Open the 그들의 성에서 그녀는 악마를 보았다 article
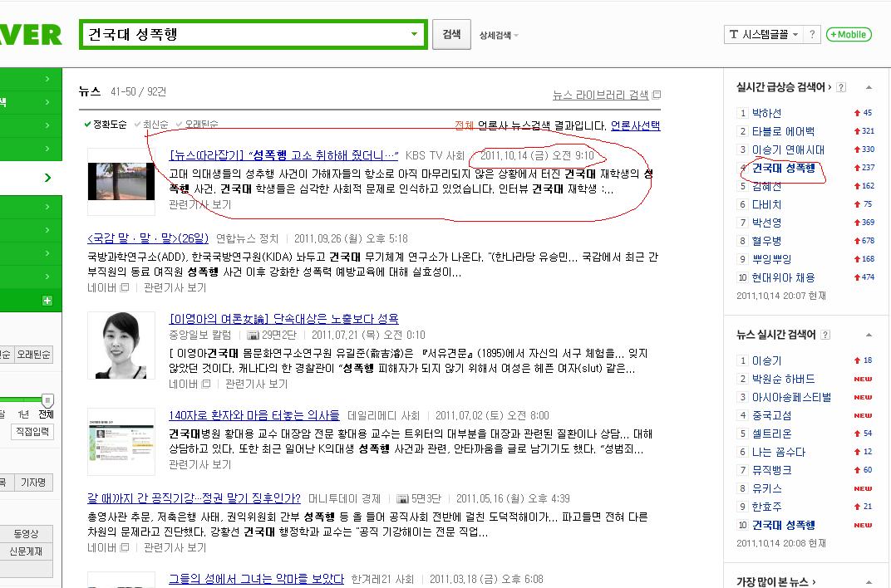891x588 pixels. (x=256, y=579)
